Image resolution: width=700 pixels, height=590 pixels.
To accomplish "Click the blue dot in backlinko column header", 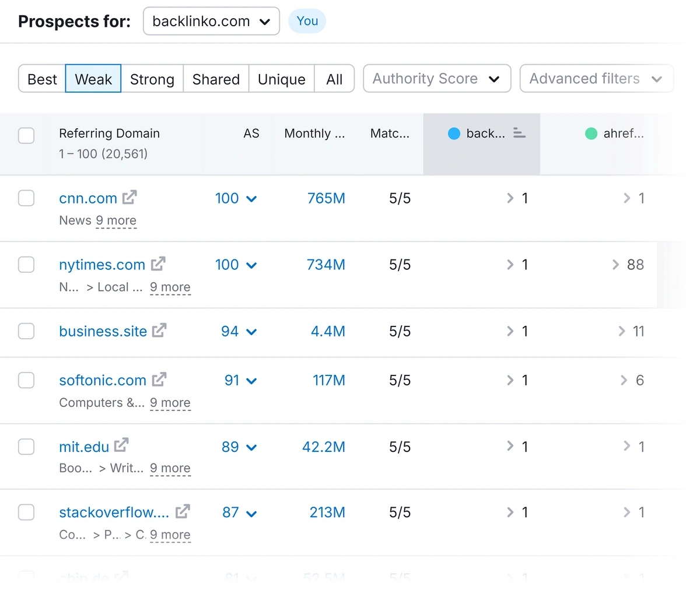I will pyautogui.click(x=454, y=134).
